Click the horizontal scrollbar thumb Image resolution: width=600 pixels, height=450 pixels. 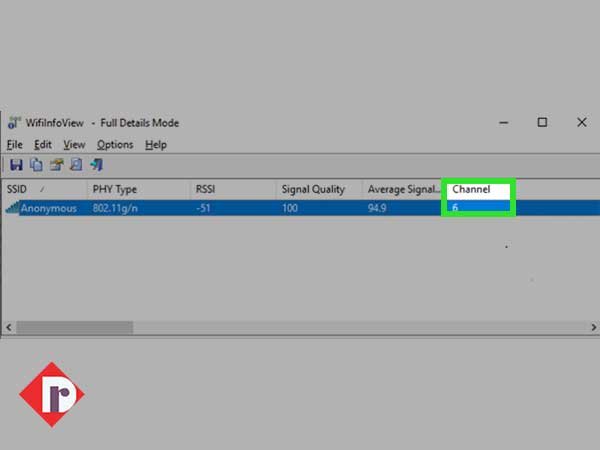click(75, 328)
